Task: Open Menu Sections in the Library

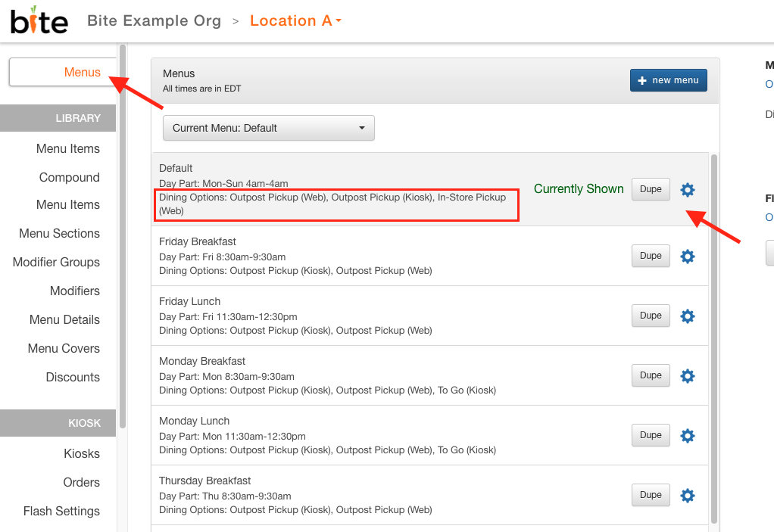Action: click(59, 233)
